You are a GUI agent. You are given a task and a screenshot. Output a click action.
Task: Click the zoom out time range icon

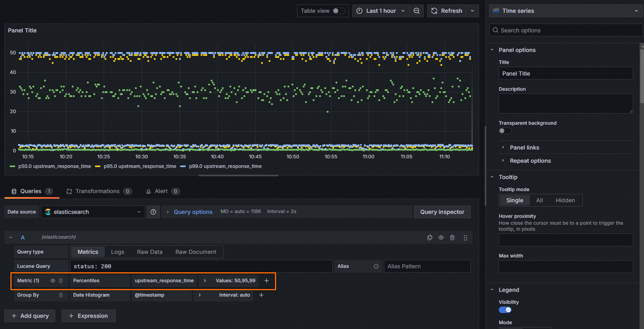click(417, 11)
